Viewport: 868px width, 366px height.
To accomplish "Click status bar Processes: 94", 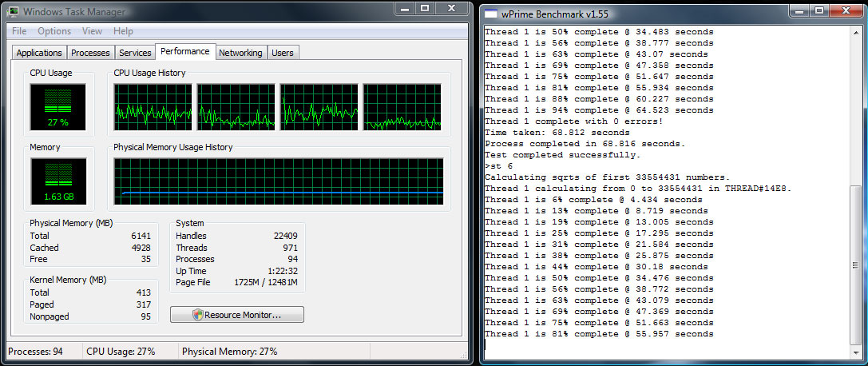I will [x=35, y=352].
